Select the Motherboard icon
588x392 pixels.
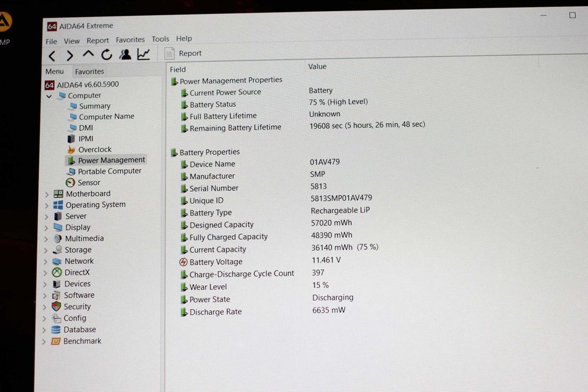[58, 194]
